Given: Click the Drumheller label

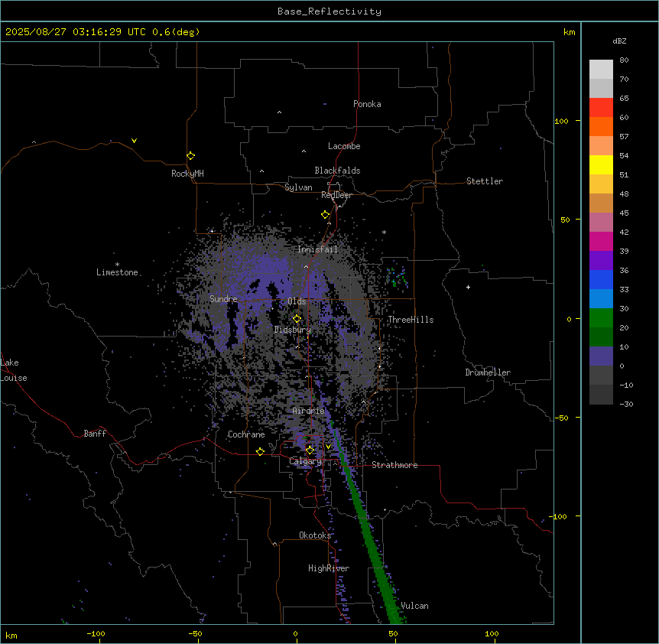Looking at the screenshot, I should coord(488,372).
